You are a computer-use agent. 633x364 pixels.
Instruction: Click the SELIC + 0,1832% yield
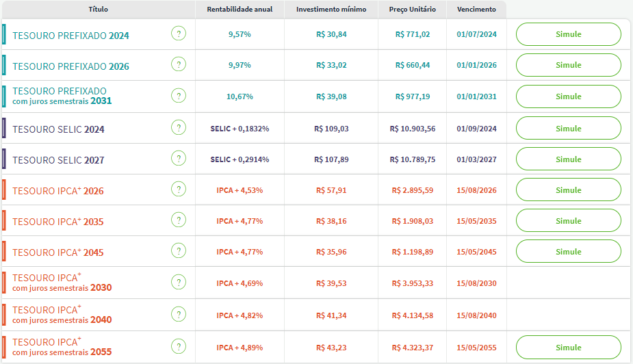240,129
